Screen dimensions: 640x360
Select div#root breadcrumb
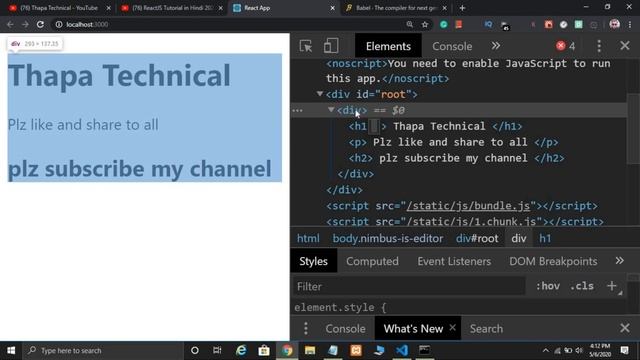tap(477, 238)
